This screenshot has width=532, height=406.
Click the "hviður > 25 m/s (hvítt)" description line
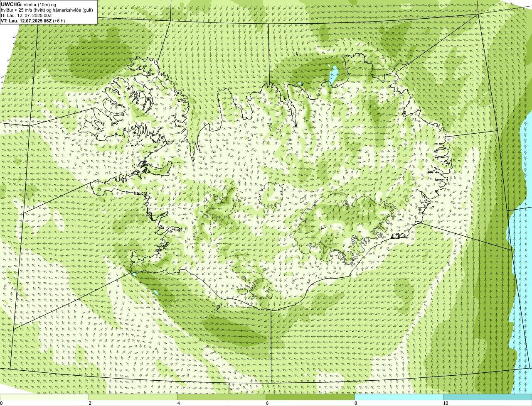click(47, 10)
